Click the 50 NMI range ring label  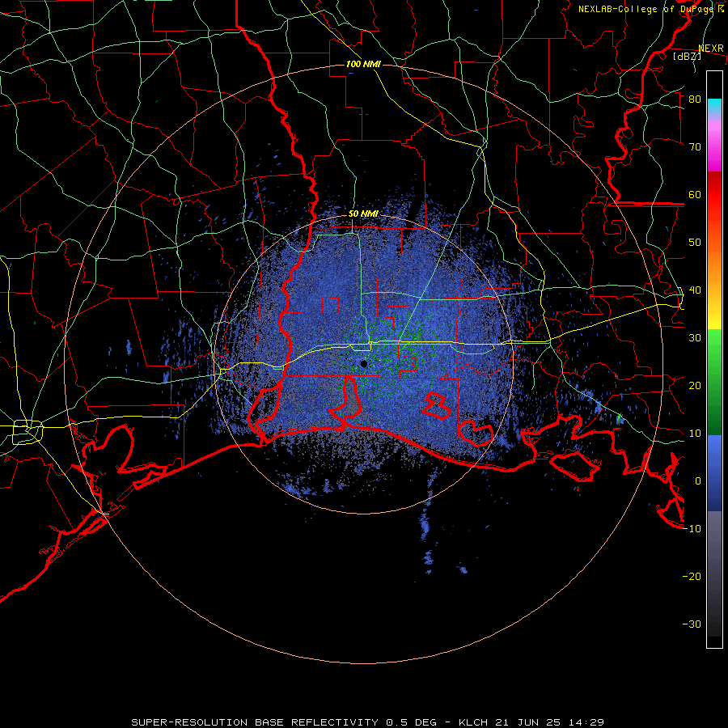coord(363,214)
